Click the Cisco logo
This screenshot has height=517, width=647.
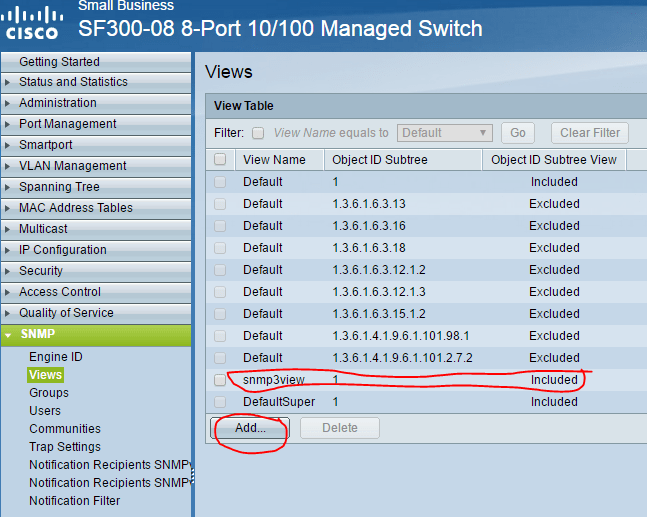(31, 24)
